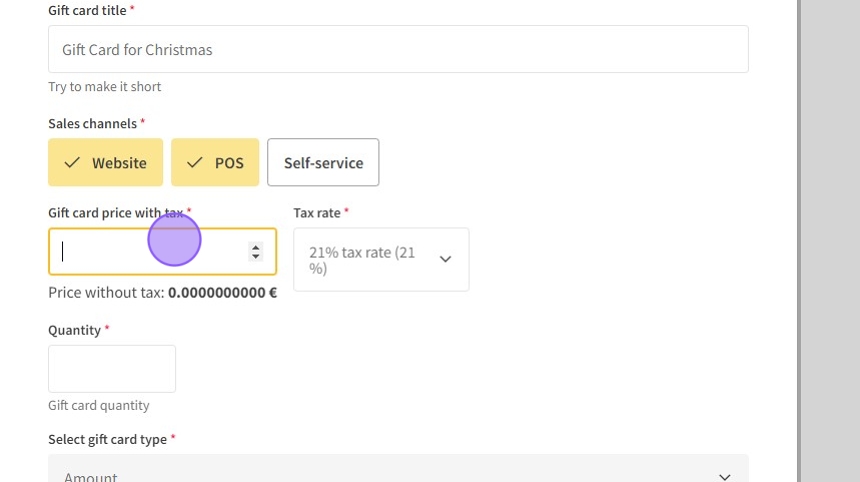Click the checkmark icon on Website channel
The image size is (860, 482).
[72, 163]
